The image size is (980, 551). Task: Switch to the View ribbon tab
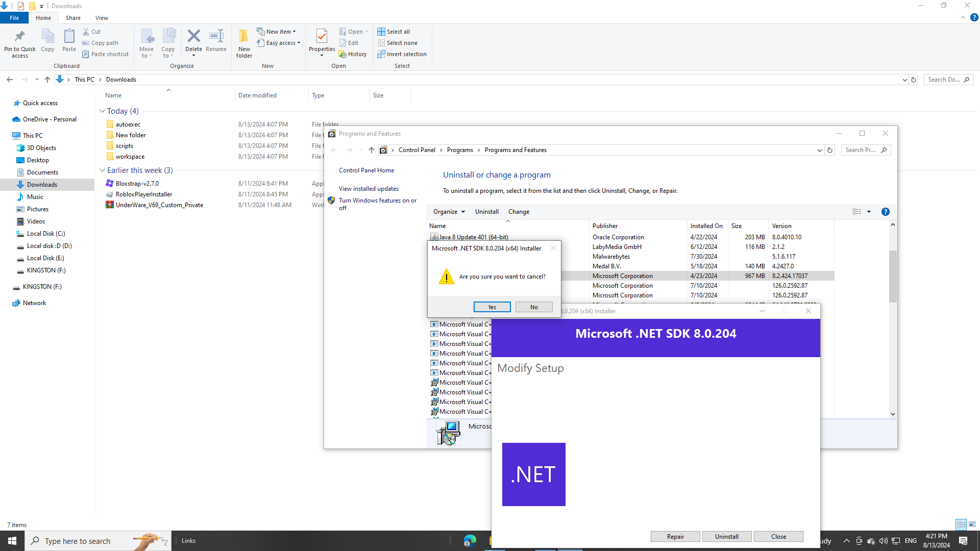pyautogui.click(x=102, y=18)
